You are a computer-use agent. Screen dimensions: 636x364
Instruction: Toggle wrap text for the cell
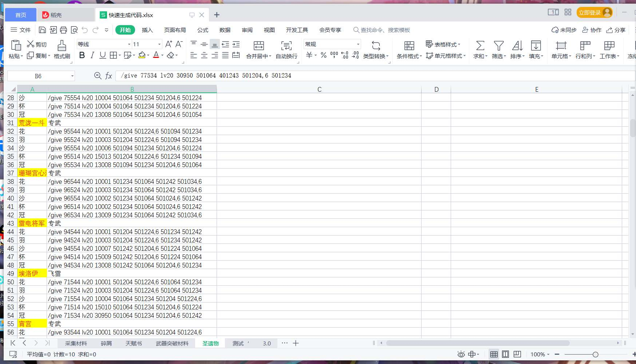click(286, 45)
